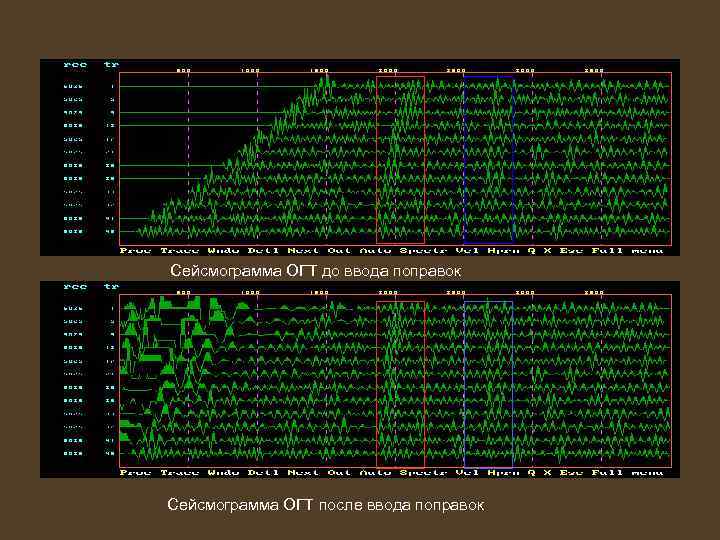
Task: Click Hprn in the 'до ввода поправок' panel
Action: [x=503, y=250]
